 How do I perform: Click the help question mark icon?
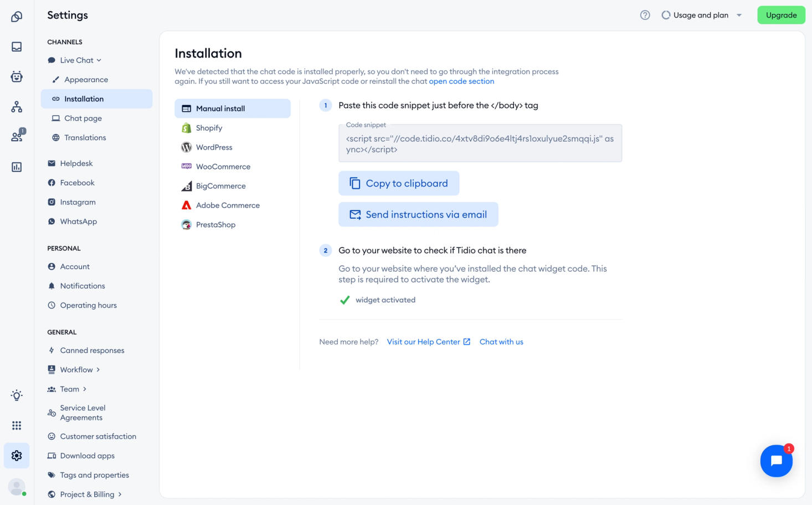(645, 15)
